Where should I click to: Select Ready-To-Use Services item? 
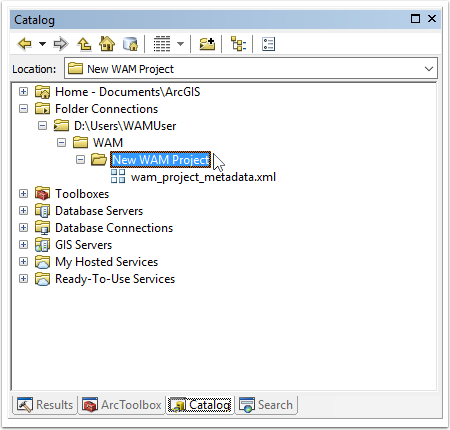coord(115,279)
